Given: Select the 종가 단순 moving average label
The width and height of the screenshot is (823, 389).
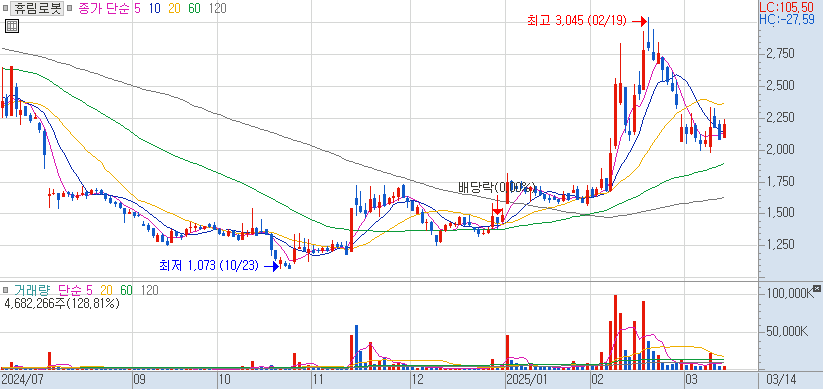Looking at the screenshot, I should [x=104, y=8].
